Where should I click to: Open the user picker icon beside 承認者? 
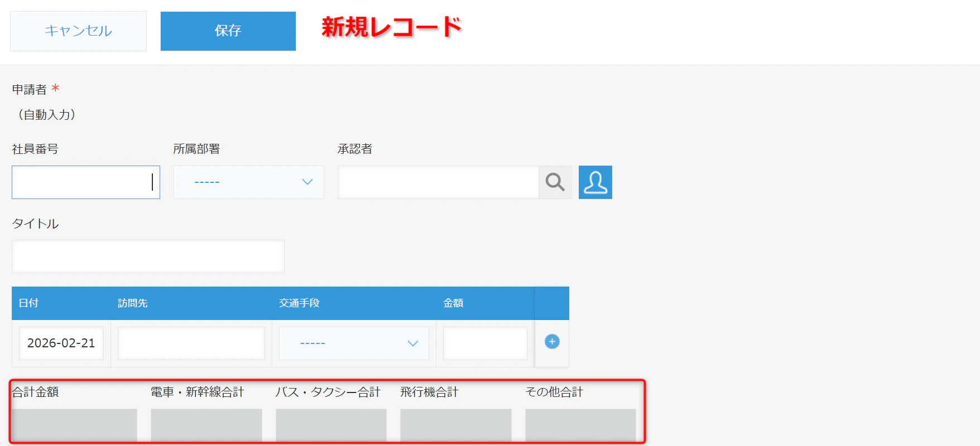click(x=595, y=182)
